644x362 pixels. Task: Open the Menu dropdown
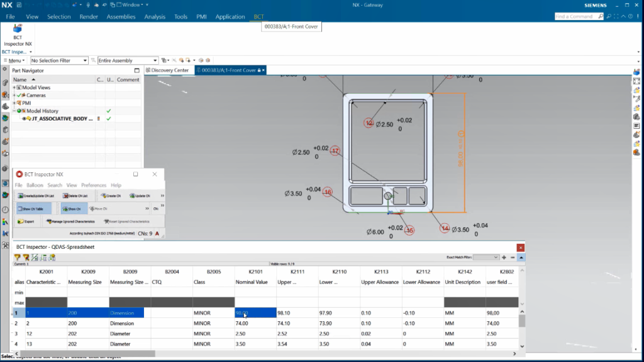pyautogui.click(x=14, y=60)
